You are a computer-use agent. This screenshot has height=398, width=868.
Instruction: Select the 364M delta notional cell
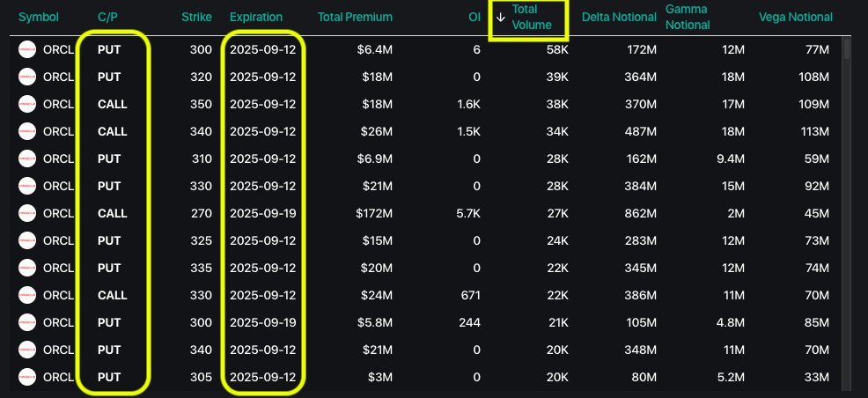[641, 77]
